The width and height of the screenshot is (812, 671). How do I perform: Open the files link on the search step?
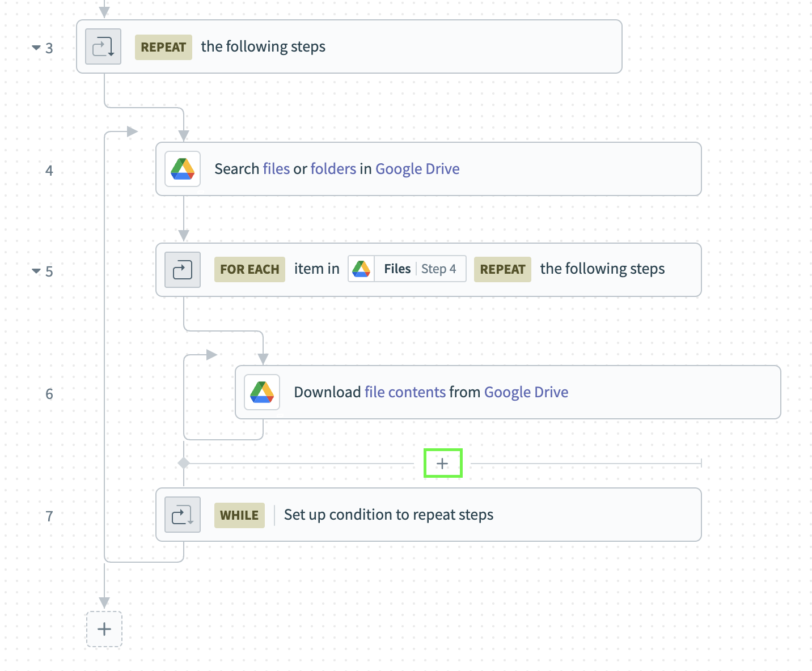click(x=276, y=168)
